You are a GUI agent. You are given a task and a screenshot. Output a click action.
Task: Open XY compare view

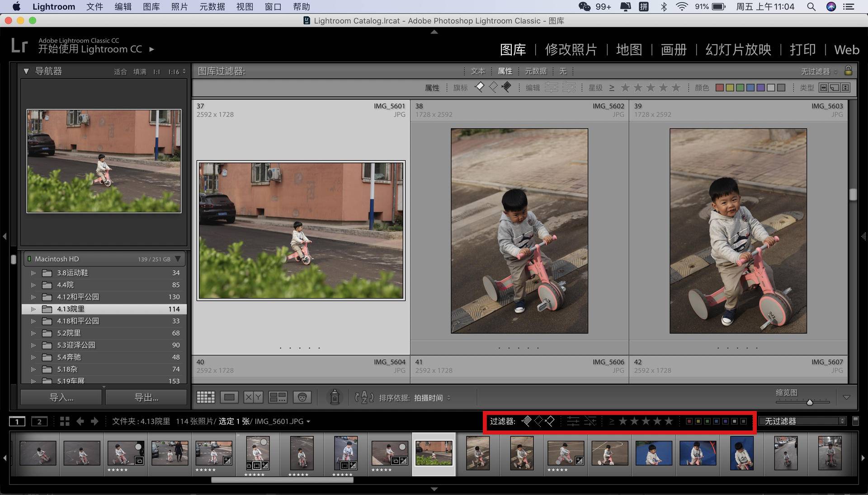(253, 397)
